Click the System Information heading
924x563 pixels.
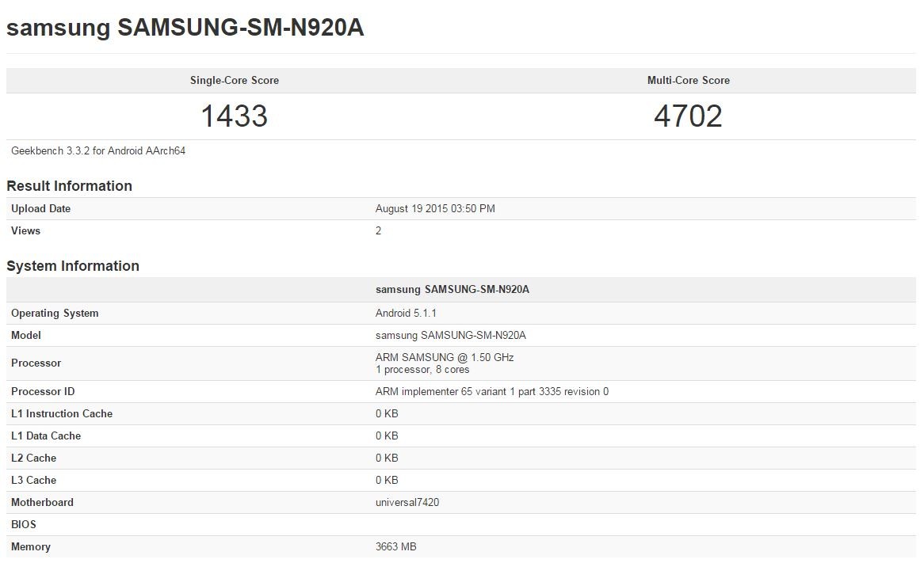click(x=73, y=266)
